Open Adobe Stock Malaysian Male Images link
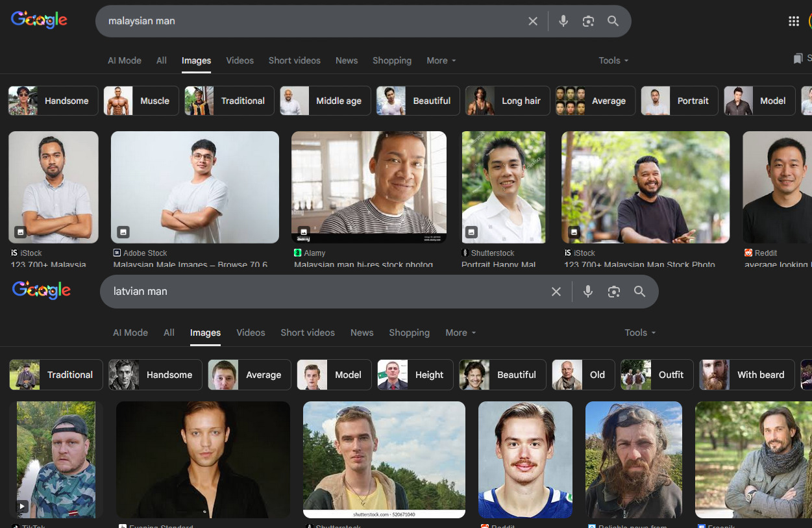This screenshot has height=528, width=812. (190, 264)
